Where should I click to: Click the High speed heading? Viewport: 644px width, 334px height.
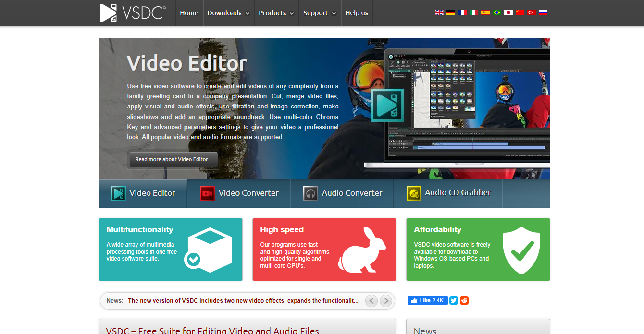click(282, 229)
